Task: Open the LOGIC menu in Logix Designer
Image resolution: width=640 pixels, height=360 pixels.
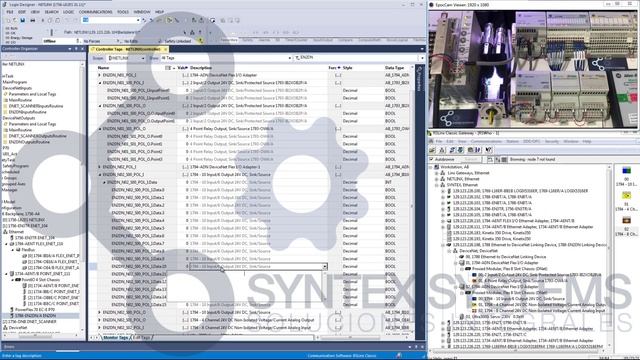Action: pos(68,12)
